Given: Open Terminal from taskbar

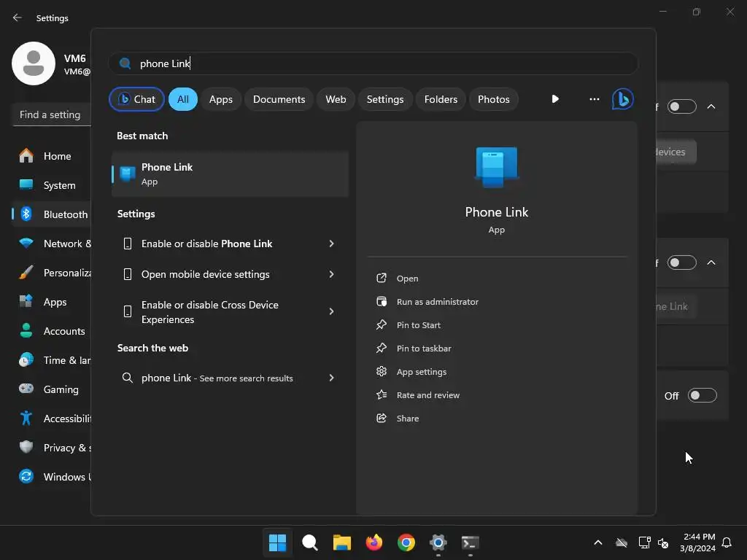Looking at the screenshot, I should pyautogui.click(x=471, y=542).
